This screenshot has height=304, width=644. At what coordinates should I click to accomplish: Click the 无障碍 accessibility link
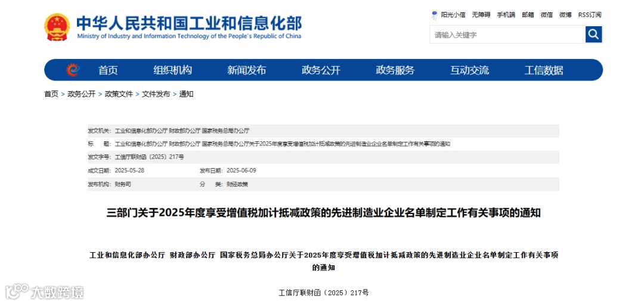pos(481,15)
